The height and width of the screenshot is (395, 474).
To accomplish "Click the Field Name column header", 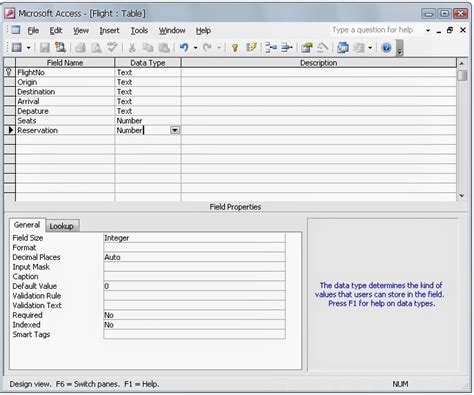I will (65, 63).
